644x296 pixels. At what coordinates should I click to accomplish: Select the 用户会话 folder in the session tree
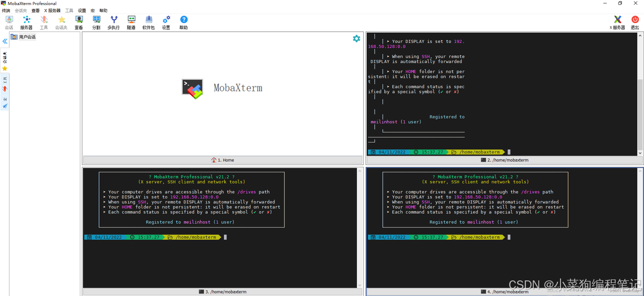[23, 37]
